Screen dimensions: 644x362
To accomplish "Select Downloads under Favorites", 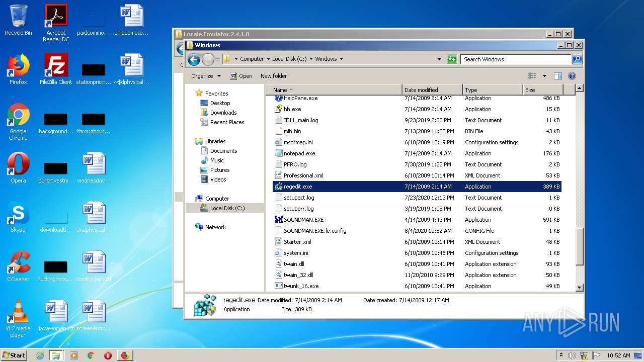I will click(x=223, y=113).
